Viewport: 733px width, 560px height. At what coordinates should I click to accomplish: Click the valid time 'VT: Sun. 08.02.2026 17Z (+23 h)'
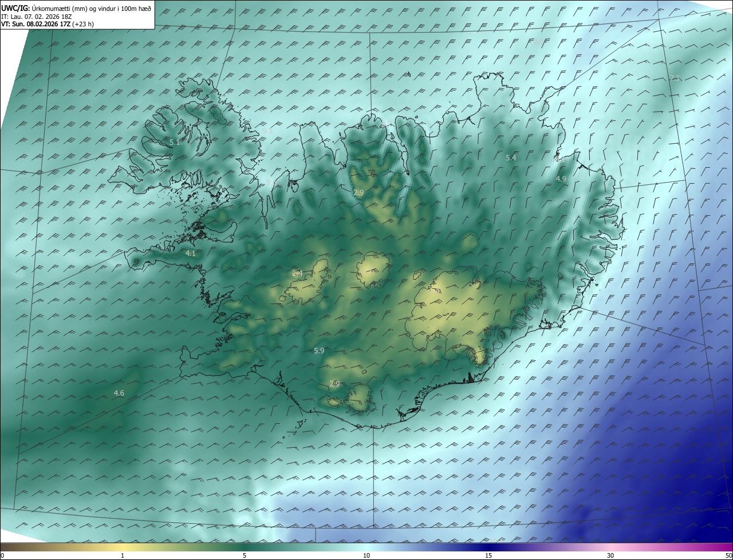click(x=48, y=24)
